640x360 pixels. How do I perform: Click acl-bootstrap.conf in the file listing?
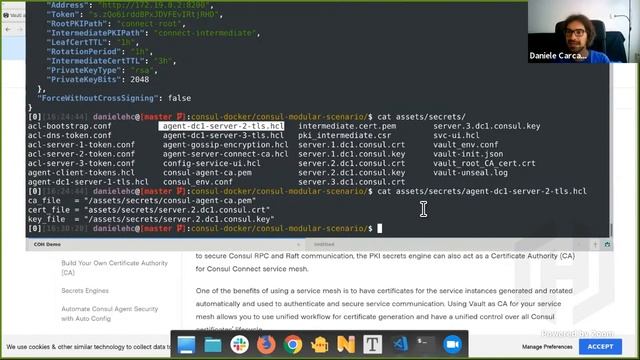(x=69, y=126)
